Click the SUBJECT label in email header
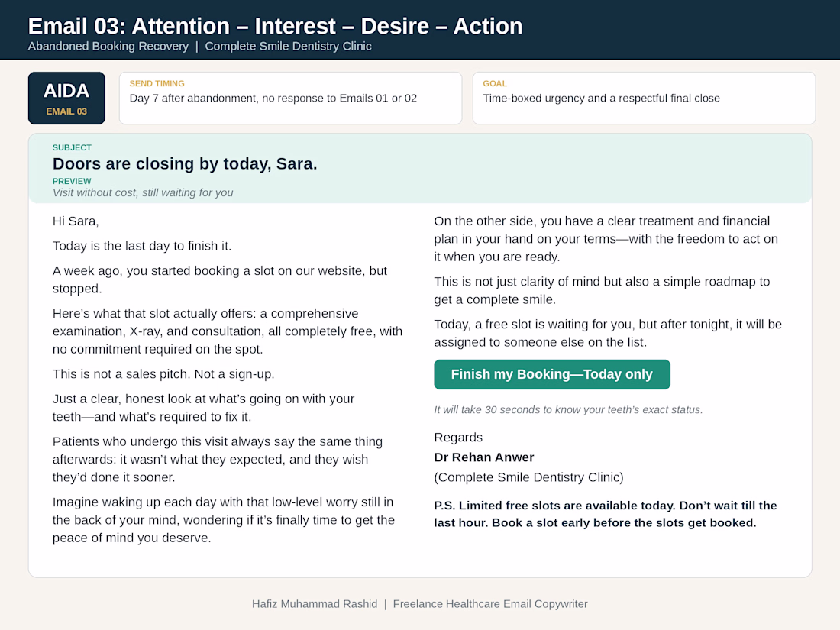Image resolution: width=840 pixels, height=630 pixels. click(x=72, y=147)
